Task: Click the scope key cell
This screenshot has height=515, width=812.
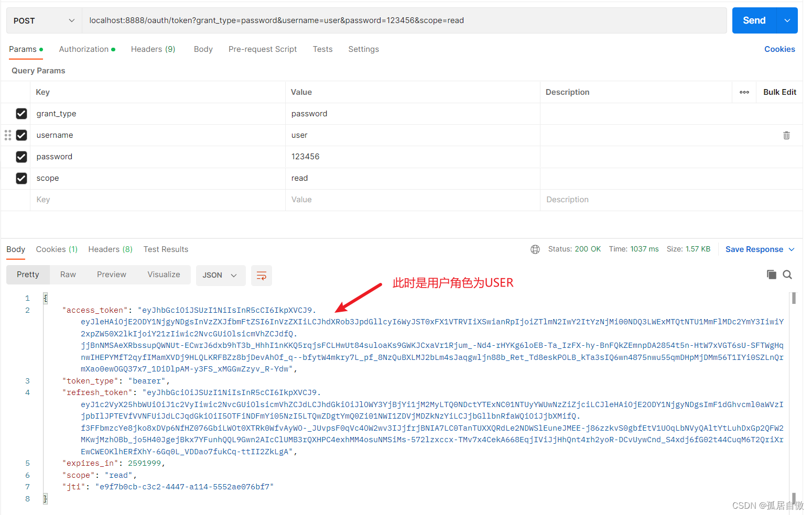Action: point(158,178)
